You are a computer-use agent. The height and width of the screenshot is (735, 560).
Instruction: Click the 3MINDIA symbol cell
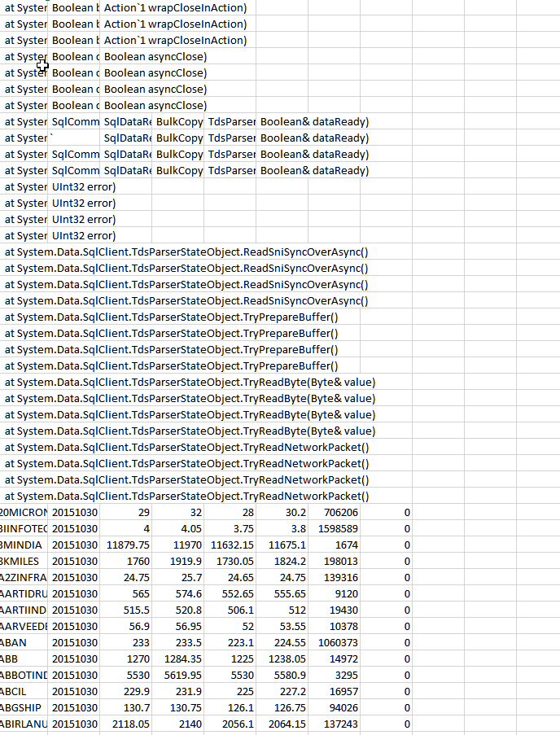coord(24,545)
